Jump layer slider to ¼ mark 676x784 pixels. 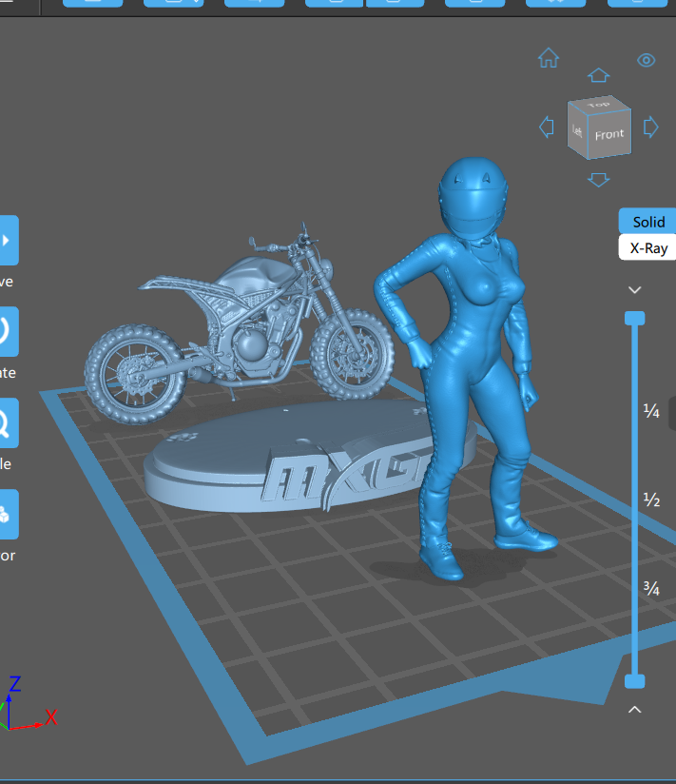(651, 411)
